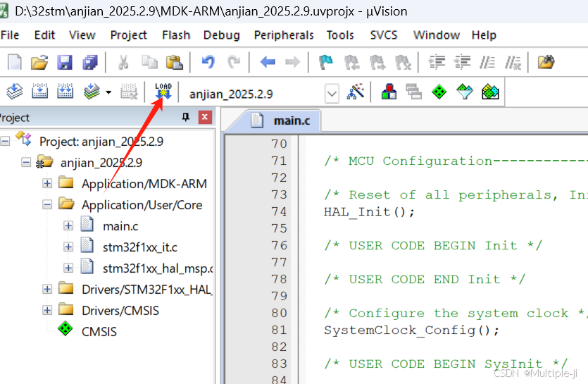Screen dimensions: 588x384
Task: Expand the Drivers/CMSIS folder
Action: tap(47, 311)
